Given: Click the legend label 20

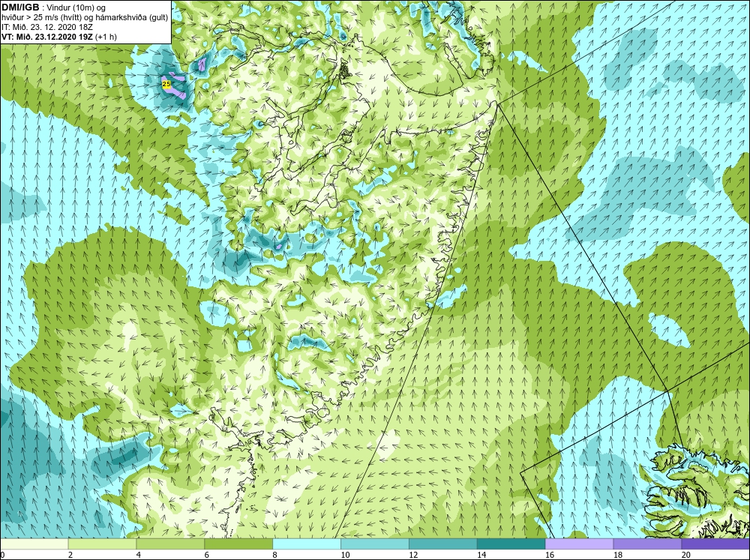Looking at the screenshot, I should tap(686, 555).
